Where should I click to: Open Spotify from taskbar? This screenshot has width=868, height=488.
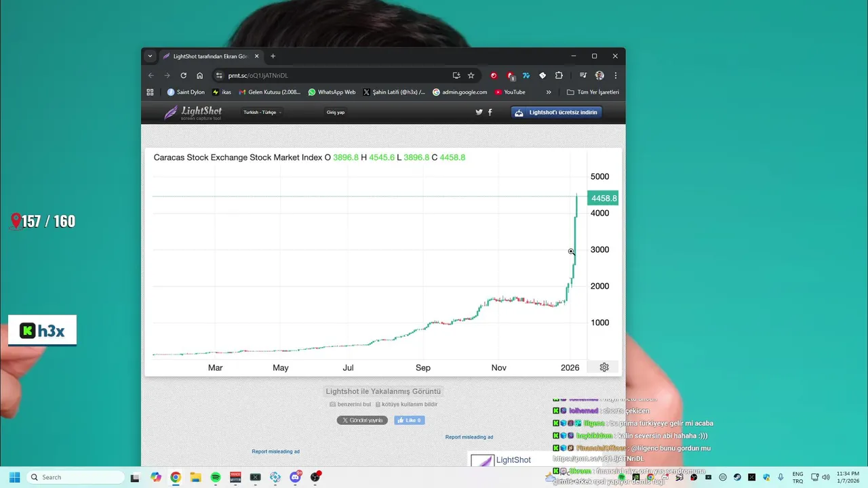pyautogui.click(x=216, y=477)
